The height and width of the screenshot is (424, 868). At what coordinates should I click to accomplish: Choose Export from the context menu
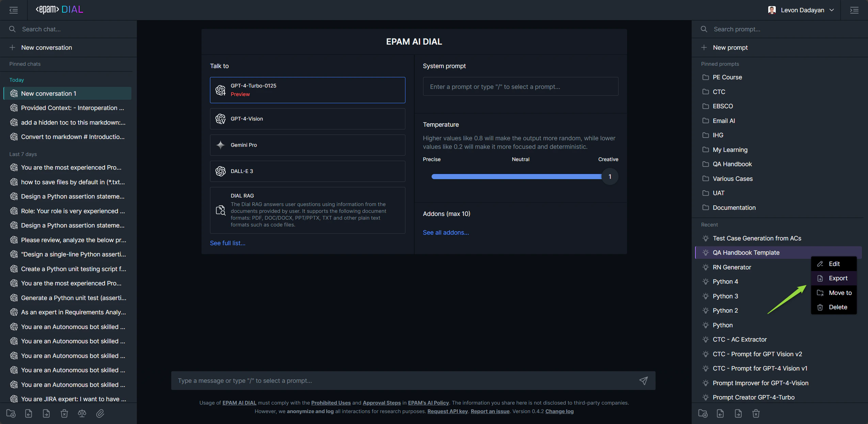pyautogui.click(x=838, y=278)
